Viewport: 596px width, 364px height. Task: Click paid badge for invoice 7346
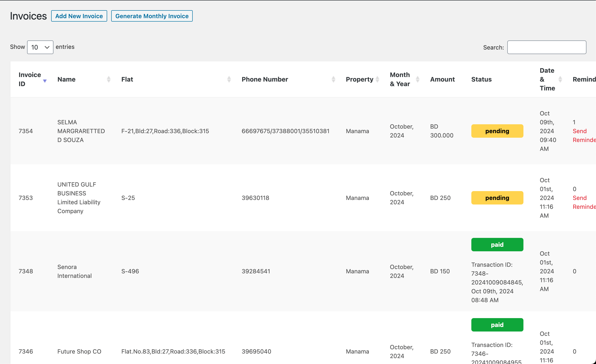[497, 325]
